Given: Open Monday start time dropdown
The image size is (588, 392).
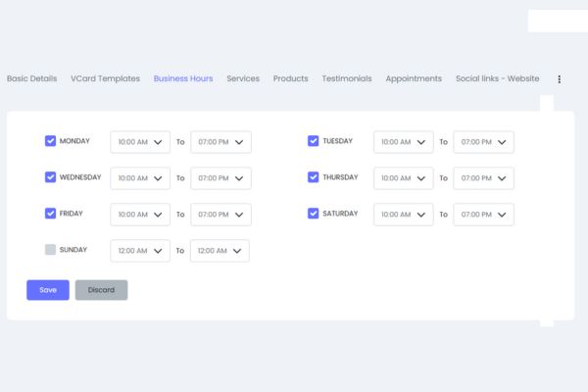Looking at the screenshot, I should tap(140, 142).
